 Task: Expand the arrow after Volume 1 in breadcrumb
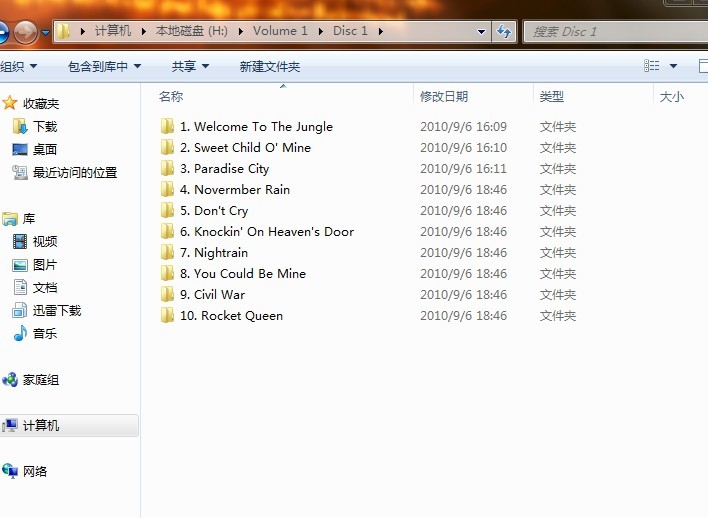tap(321, 31)
